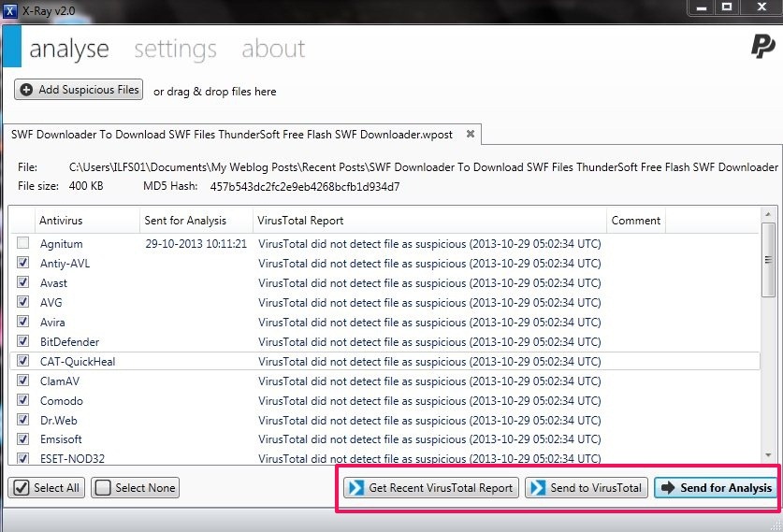Select the Dr.Web row name
This screenshot has width=783, height=532.
tap(58, 420)
